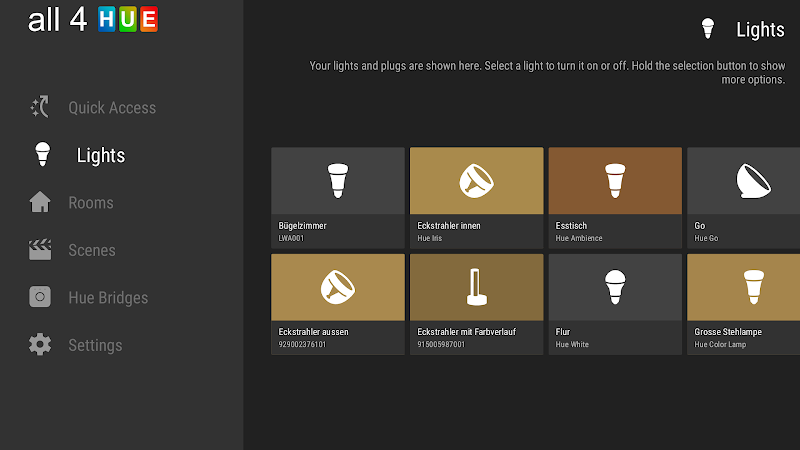Image resolution: width=800 pixels, height=450 pixels.
Task: Click the Esstisch bulb icon
Action: point(615,181)
